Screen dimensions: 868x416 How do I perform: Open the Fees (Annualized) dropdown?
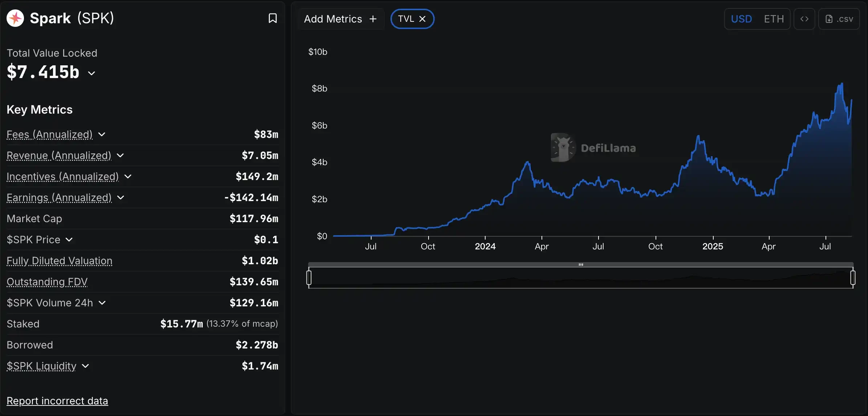coord(102,134)
